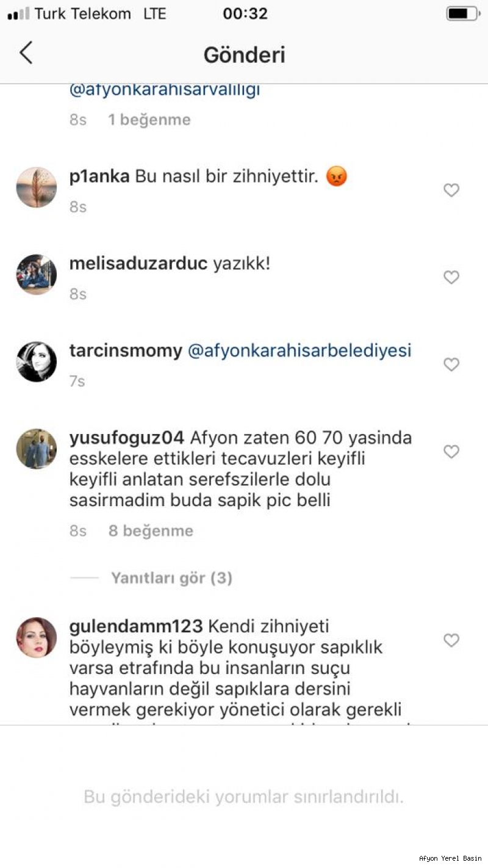This screenshot has width=488, height=868.
Task: Open username p1anka
Action: (x=99, y=177)
